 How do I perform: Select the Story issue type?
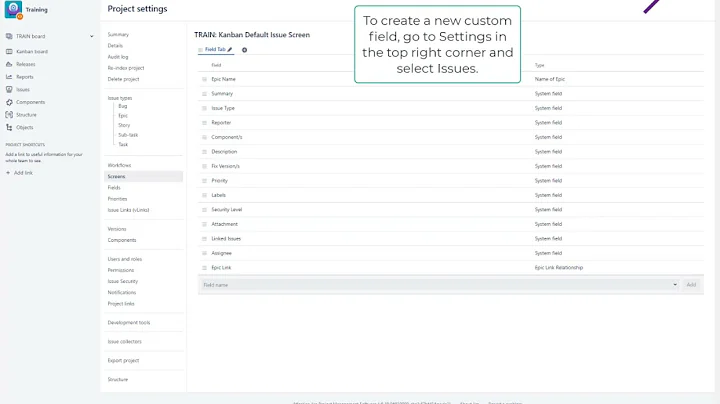[x=124, y=125]
